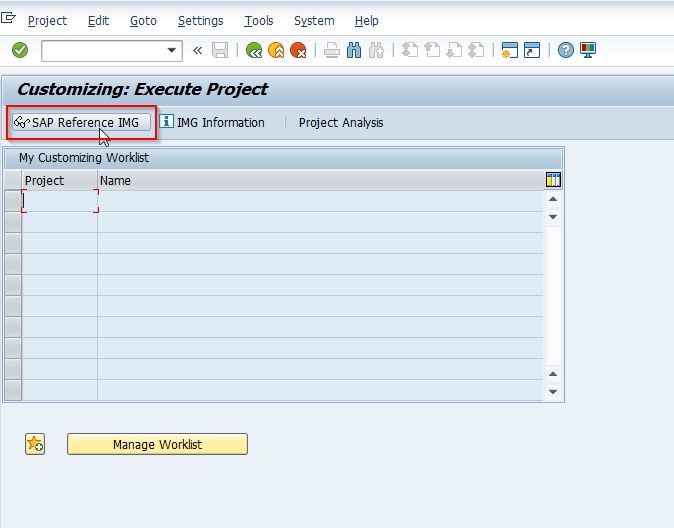Collapse the command field with double-chevron icon
Image resolution: width=674 pixels, height=528 pixels.
[197, 51]
